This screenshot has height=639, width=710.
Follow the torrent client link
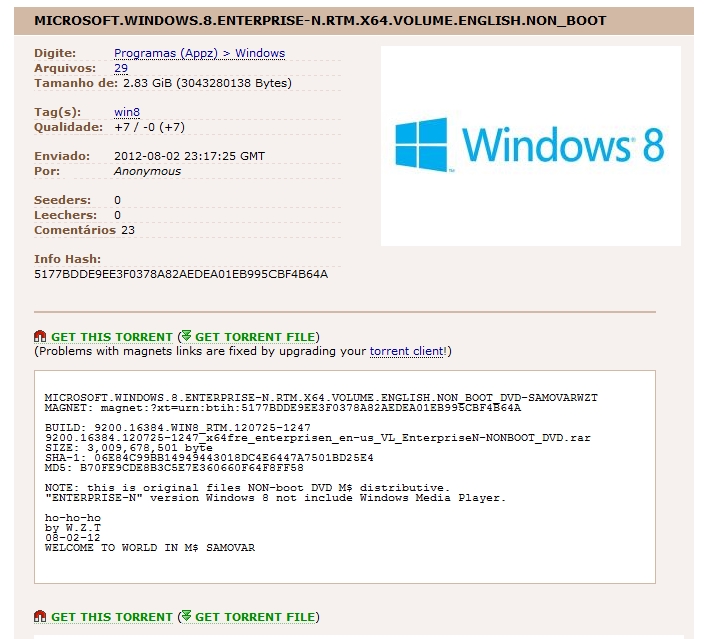point(407,351)
